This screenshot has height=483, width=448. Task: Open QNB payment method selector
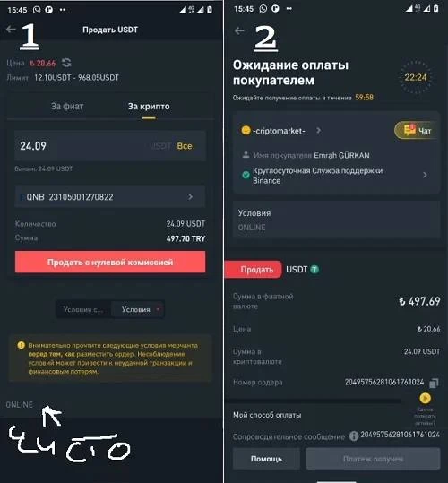(110, 197)
